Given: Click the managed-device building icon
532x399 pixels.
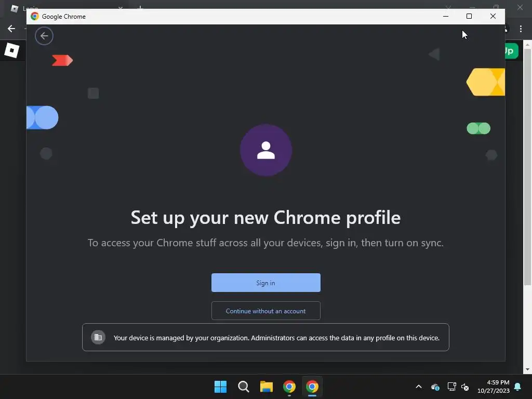Looking at the screenshot, I should point(98,337).
